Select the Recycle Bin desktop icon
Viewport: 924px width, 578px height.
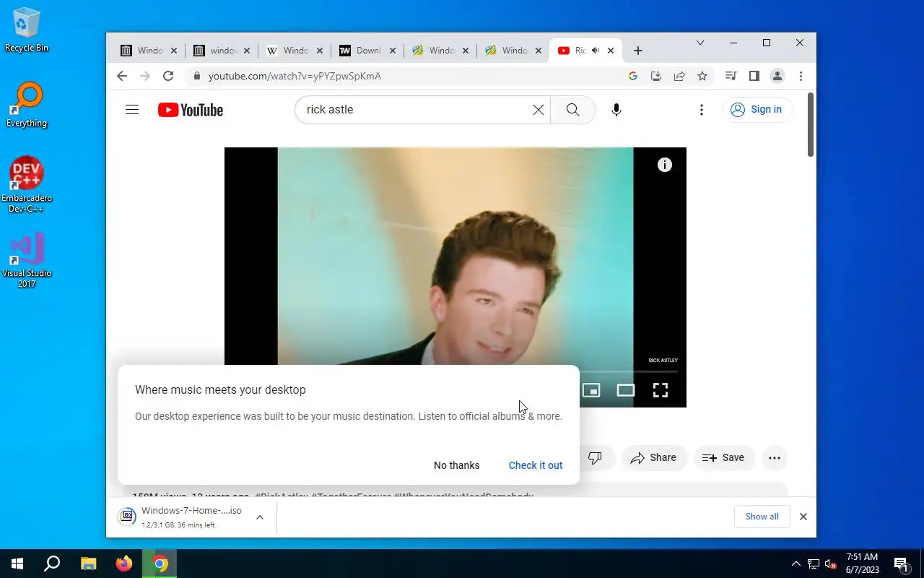[x=27, y=30]
